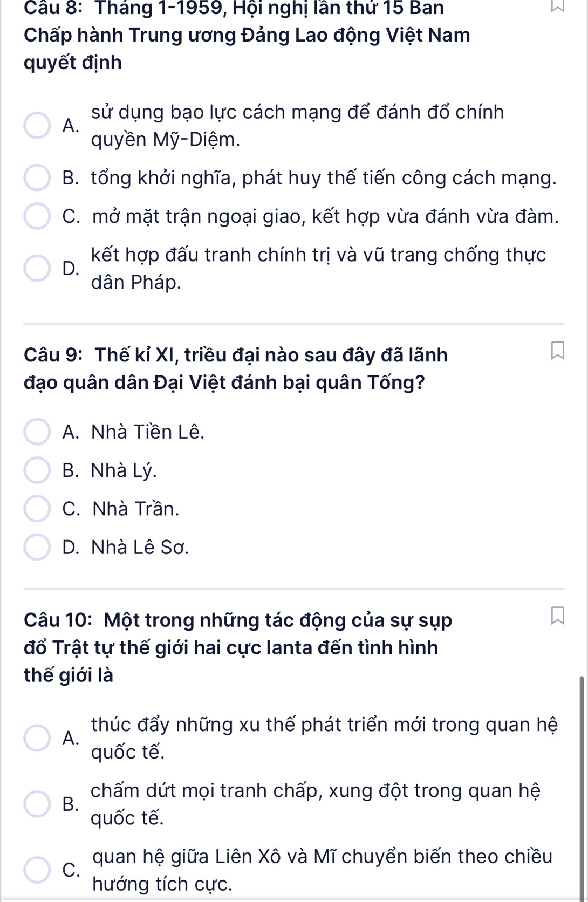Choose option B 'chấm dứt mọi tranh chấp'
Viewport: 588px width, 902px height.
point(37,804)
